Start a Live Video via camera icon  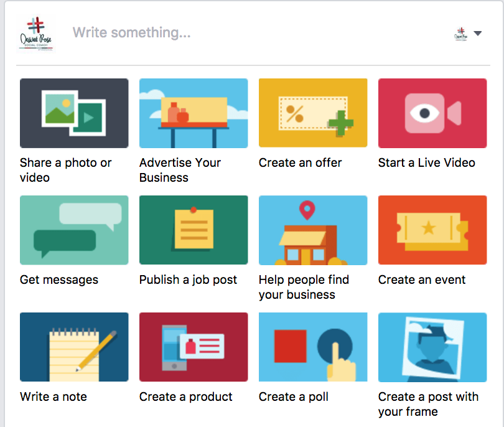pos(432,113)
